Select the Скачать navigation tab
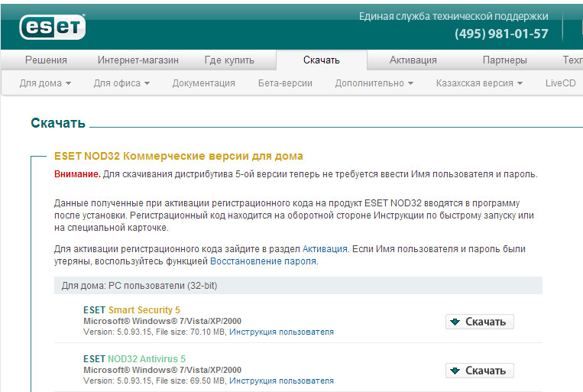Screen dimensions: 583x392 [321, 60]
